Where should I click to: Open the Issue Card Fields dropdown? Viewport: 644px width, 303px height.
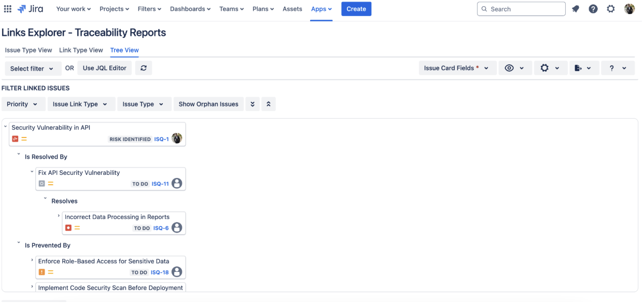[456, 68]
